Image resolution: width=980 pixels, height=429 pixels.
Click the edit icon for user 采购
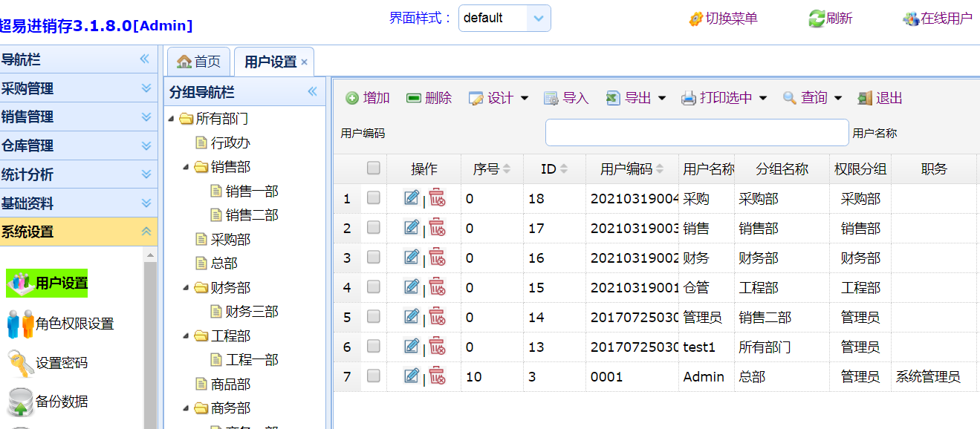412,197
